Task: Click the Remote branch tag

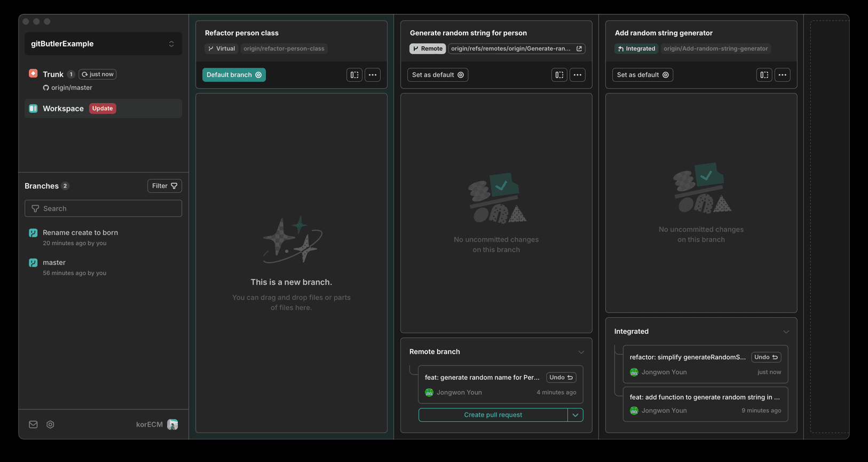Action: [428, 49]
